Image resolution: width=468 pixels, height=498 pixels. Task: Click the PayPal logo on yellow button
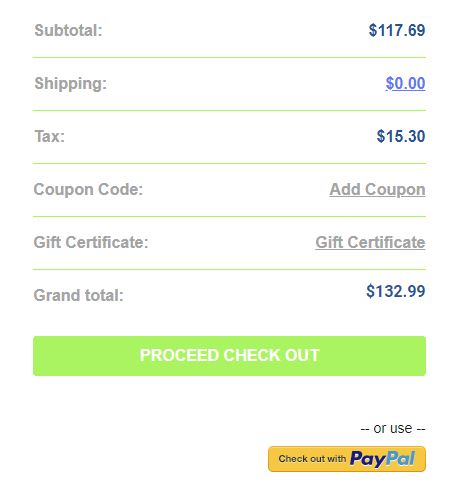tap(382, 459)
